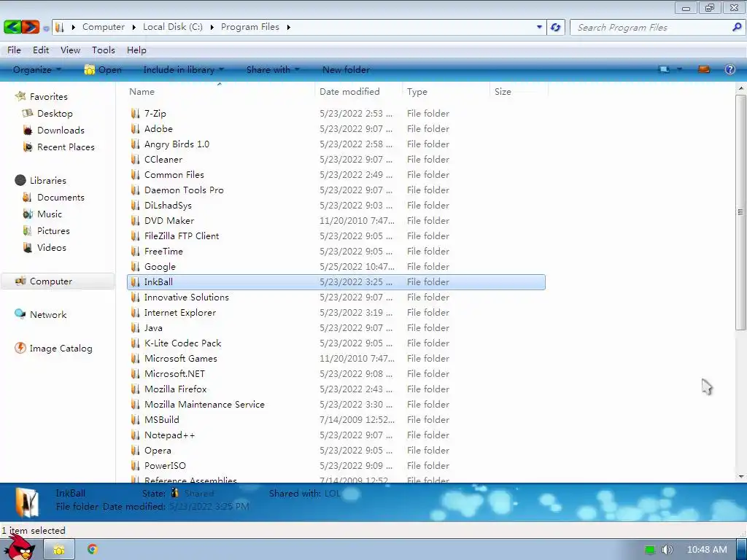This screenshot has height=560, width=747.
Task: Open the View menu
Action: coord(70,50)
